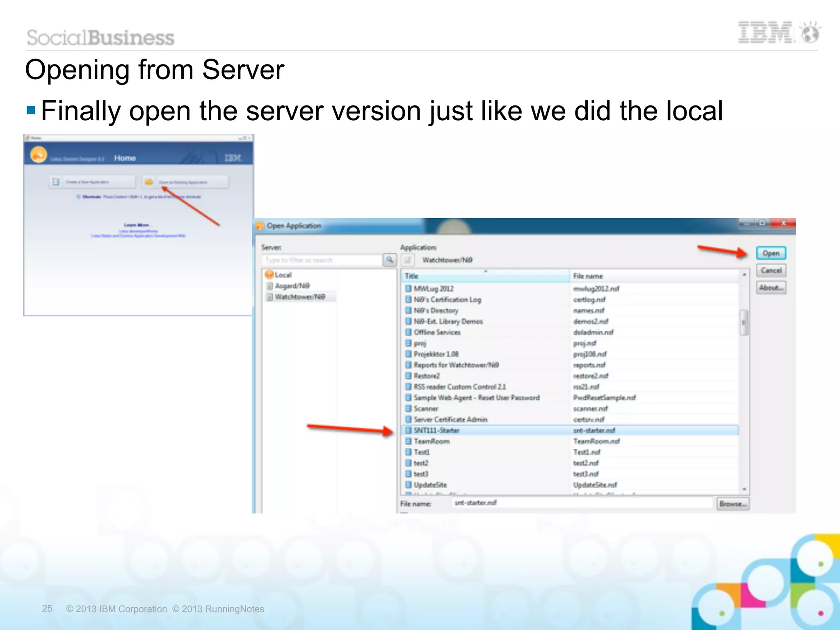Image resolution: width=840 pixels, height=630 pixels.
Task: Click the Domino Designer logo in Home window
Action: [x=39, y=155]
